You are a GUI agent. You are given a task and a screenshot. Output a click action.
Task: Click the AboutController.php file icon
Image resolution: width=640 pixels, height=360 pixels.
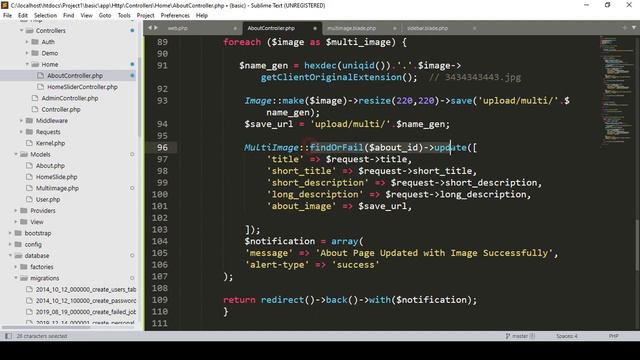tap(40, 76)
